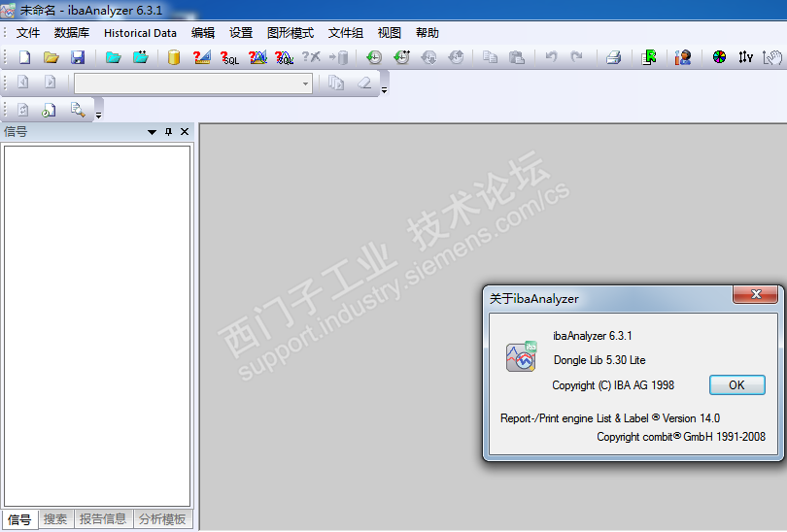787x532 pixels.
Task: Open the 图形模式 menu
Action: [x=291, y=33]
